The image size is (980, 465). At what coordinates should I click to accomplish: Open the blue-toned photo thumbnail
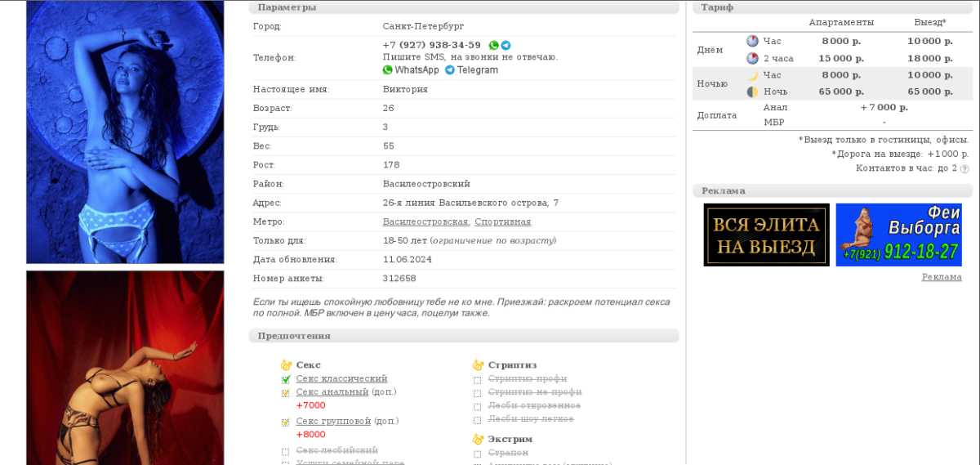click(x=125, y=131)
